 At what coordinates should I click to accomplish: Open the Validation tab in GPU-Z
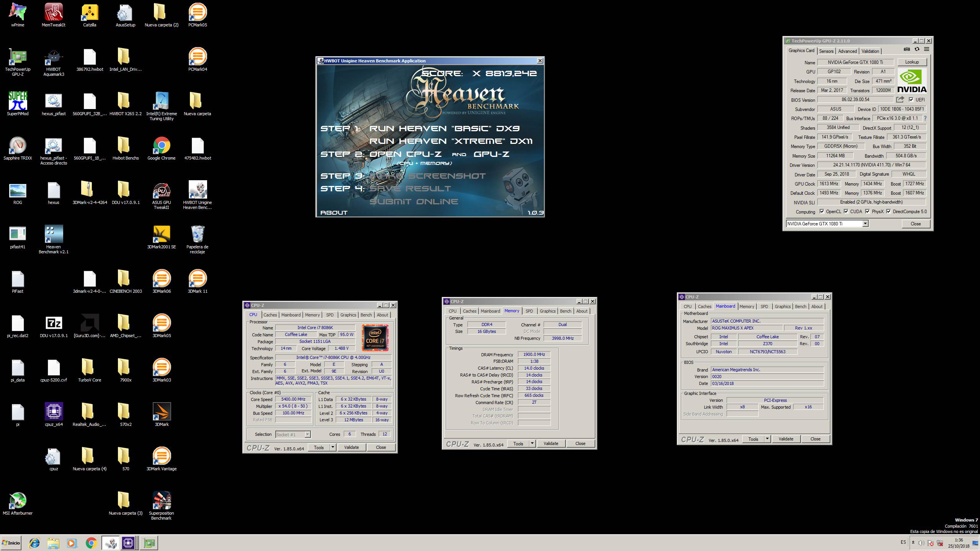(x=871, y=51)
